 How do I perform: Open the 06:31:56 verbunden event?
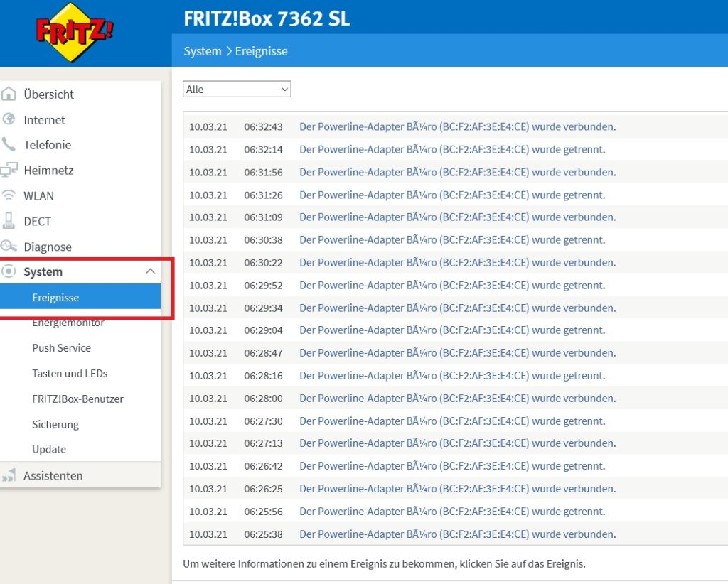(x=457, y=172)
